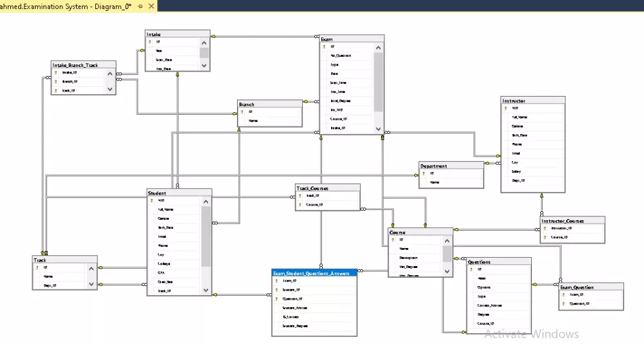Click the Student table scroll-up arrow
Viewport: 644px width, 344px height.
click(x=206, y=202)
